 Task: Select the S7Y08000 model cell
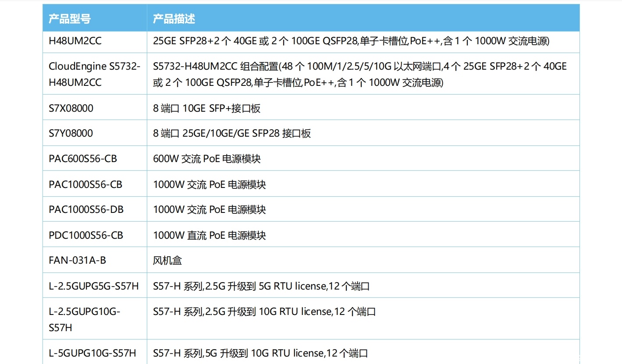[x=71, y=133]
